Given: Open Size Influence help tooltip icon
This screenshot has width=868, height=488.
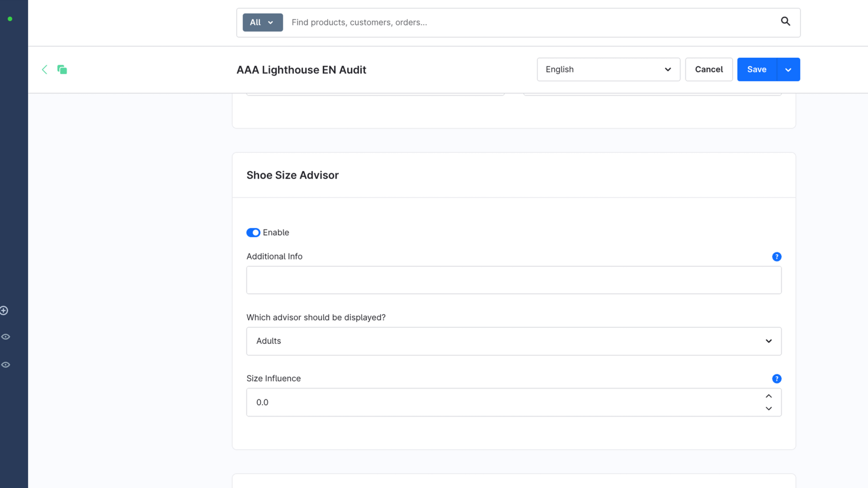Looking at the screenshot, I should coord(777,379).
